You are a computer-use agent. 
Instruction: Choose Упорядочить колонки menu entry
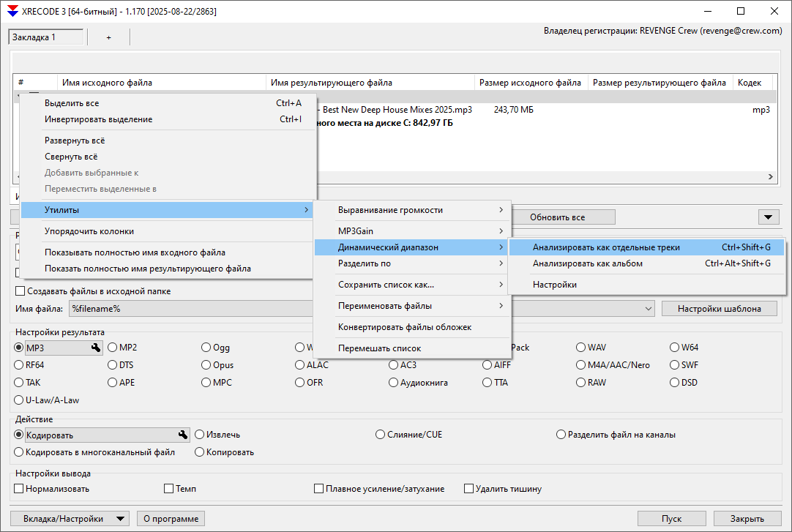(x=167, y=231)
